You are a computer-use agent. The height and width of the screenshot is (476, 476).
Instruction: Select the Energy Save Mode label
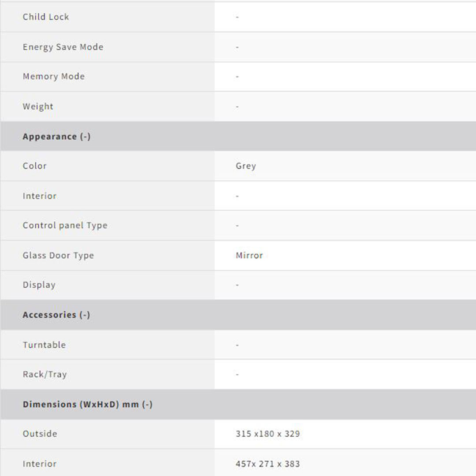click(x=63, y=47)
